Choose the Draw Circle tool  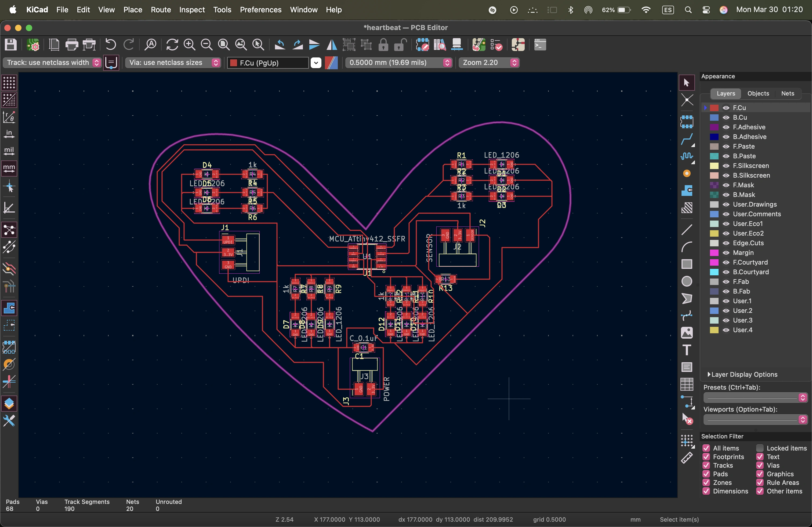tap(686, 281)
